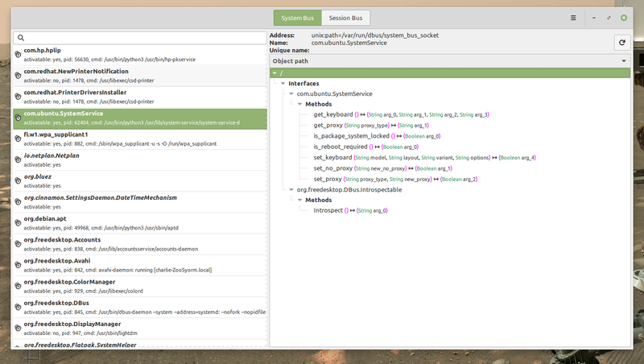644x364 pixels.
Task: Switch to the Session Bus tab
Action: point(345,18)
